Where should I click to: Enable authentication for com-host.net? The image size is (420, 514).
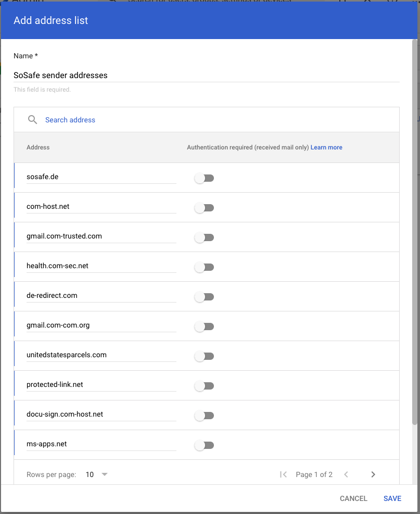point(204,208)
